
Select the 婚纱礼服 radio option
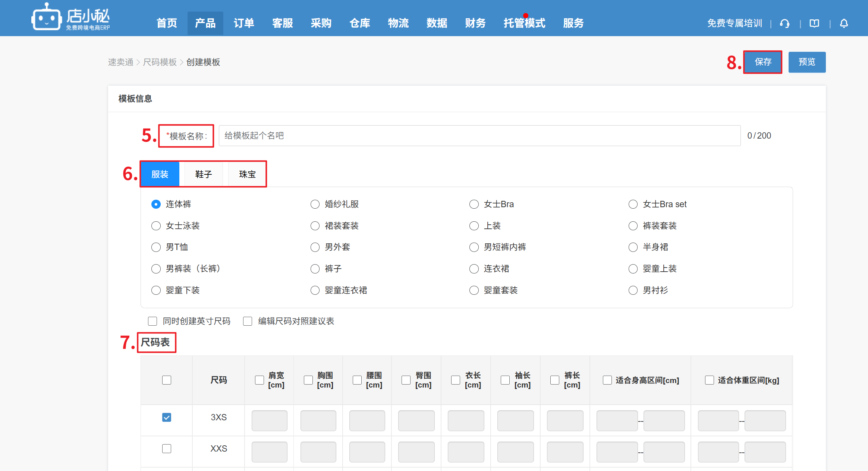[315, 204]
